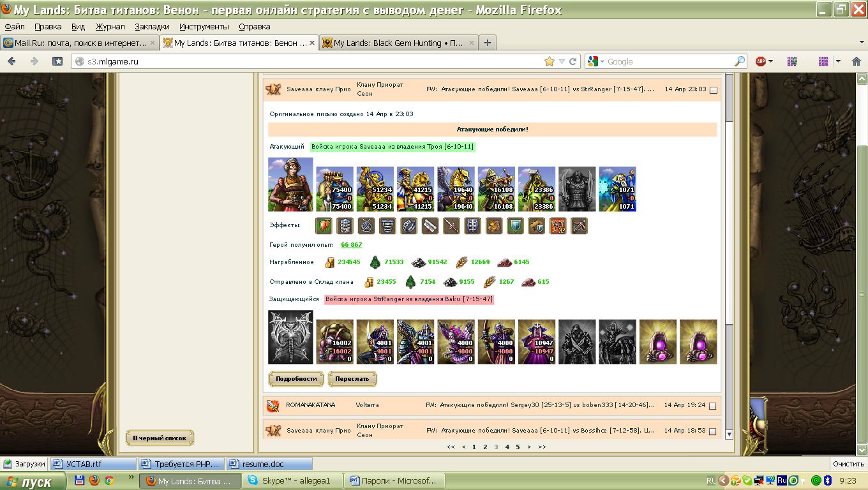
Task: Expand the URL bar history dropdown arrow
Action: pos(562,61)
